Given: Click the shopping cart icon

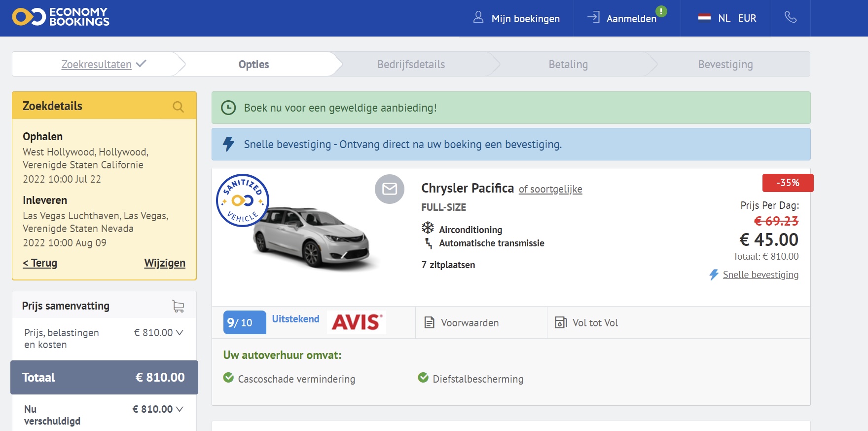Looking at the screenshot, I should point(178,306).
